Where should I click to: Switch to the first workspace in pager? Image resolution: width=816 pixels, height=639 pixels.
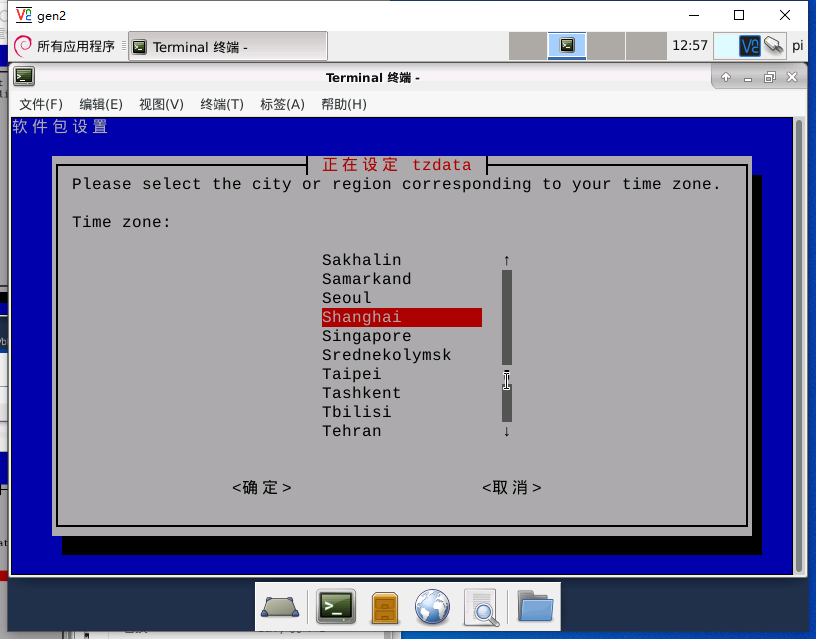point(528,46)
